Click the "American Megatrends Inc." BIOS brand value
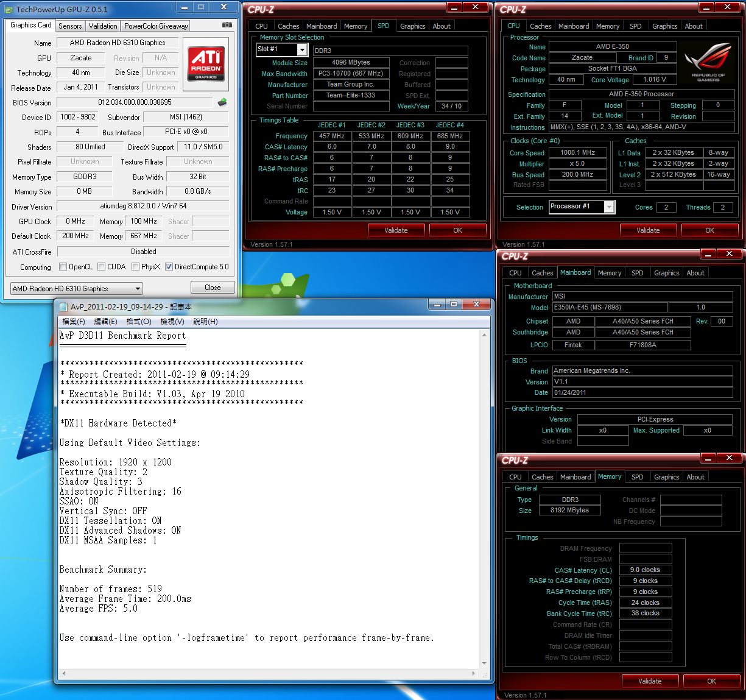Viewport: 746px width, 700px height. [x=642, y=371]
